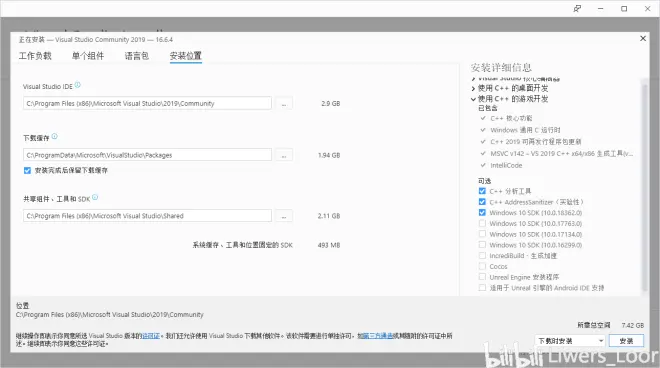
Task: Click the 安装详细信息 heading
Action: tap(501, 67)
